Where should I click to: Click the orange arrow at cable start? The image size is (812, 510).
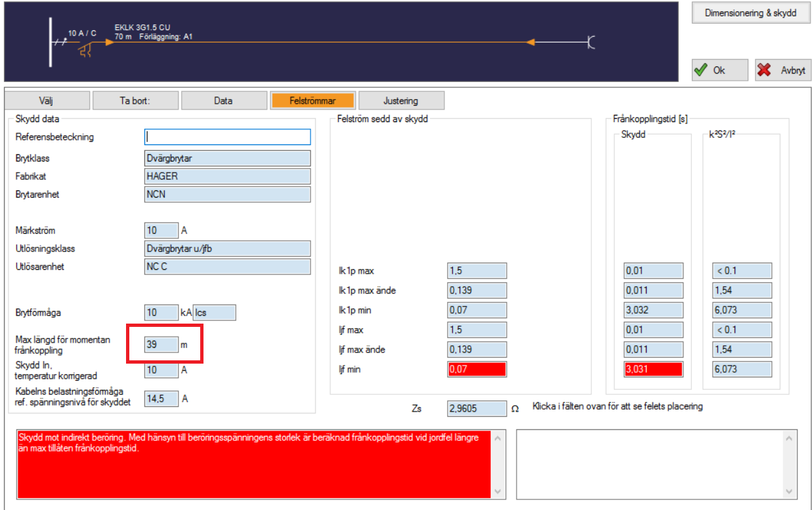coord(109,43)
